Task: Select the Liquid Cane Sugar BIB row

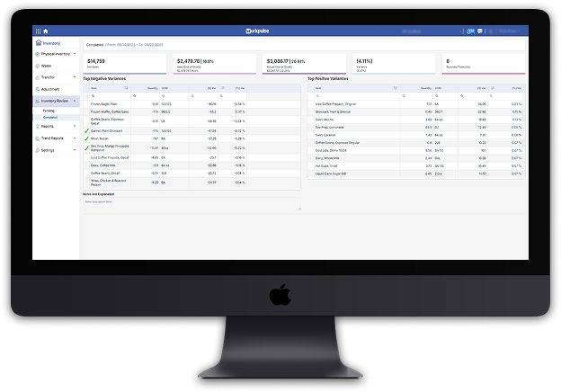Action: 416,174
